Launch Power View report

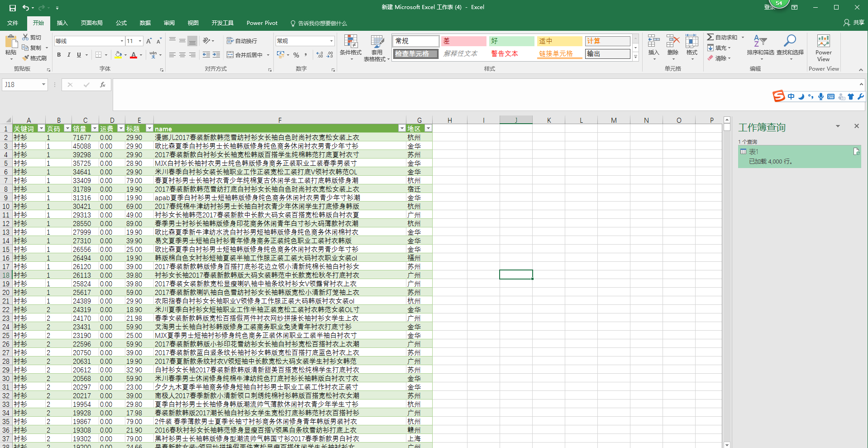(823, 41)
